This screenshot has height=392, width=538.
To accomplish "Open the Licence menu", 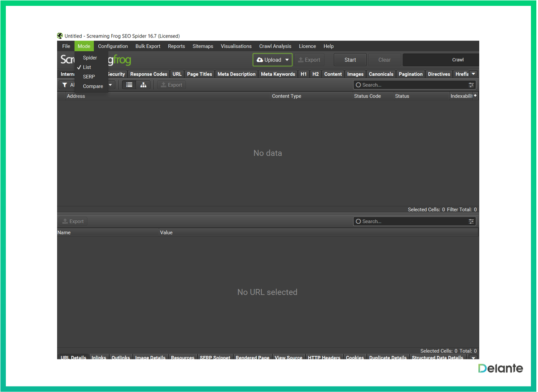I will point(307,46).
